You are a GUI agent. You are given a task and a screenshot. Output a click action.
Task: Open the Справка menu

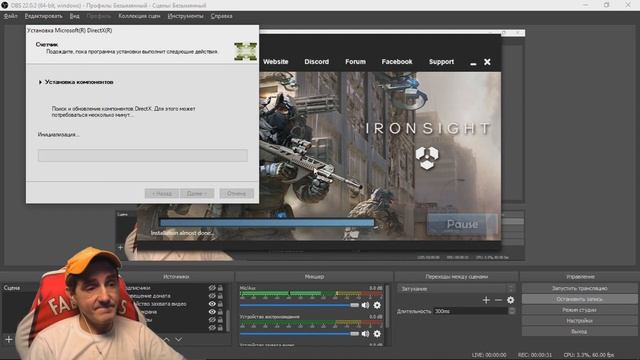pyautogui.click(x=222, y=16)
